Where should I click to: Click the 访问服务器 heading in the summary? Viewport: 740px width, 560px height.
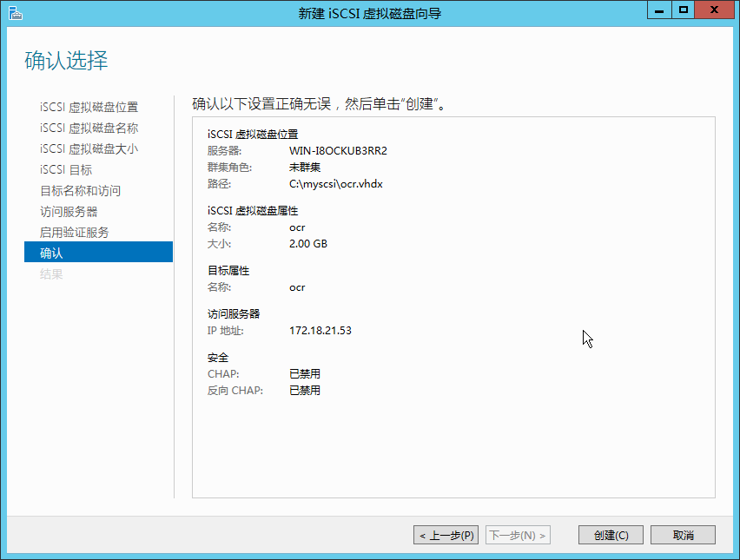[x=234, y=313]
